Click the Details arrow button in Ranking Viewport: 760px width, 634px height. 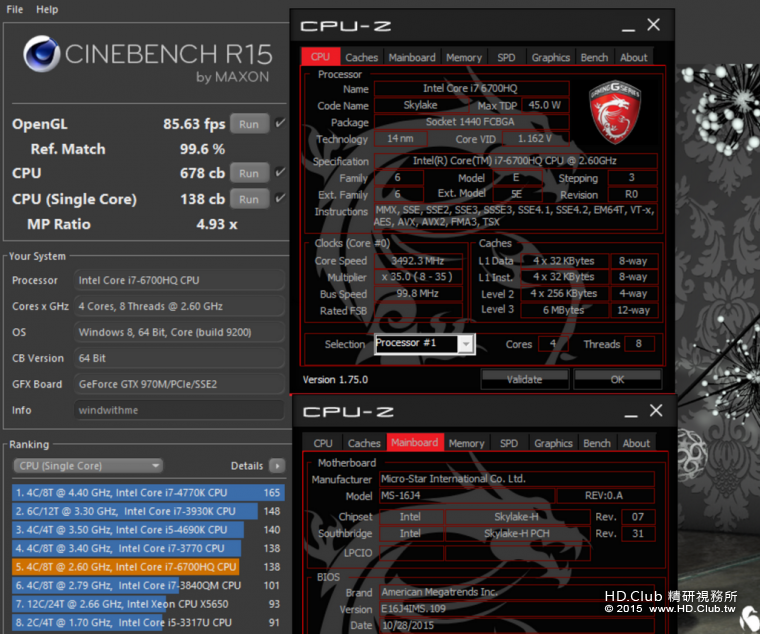point(277,466)
